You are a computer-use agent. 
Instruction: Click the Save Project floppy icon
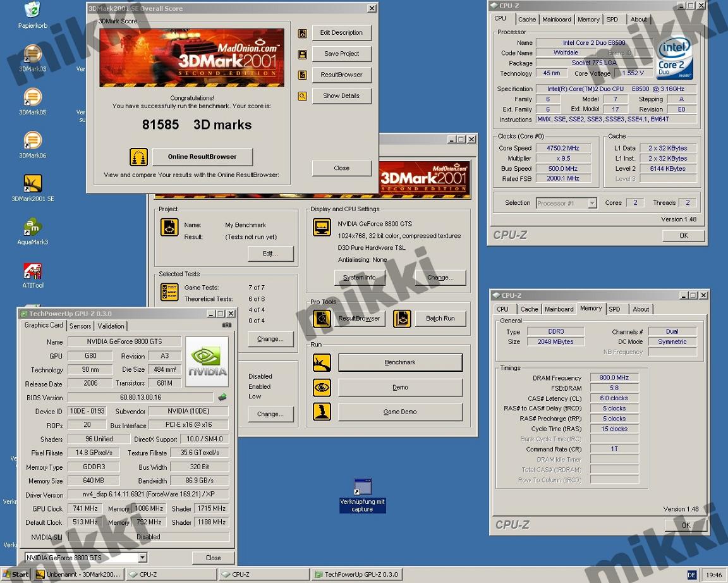coord(302,54)
